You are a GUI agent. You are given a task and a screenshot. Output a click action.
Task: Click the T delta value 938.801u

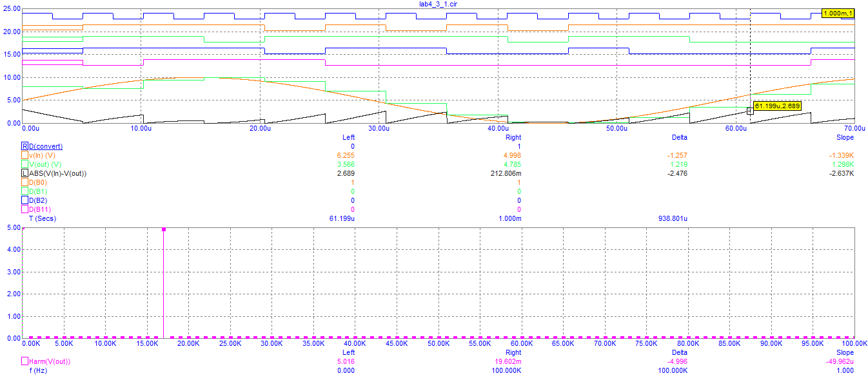tap(673, 218)
